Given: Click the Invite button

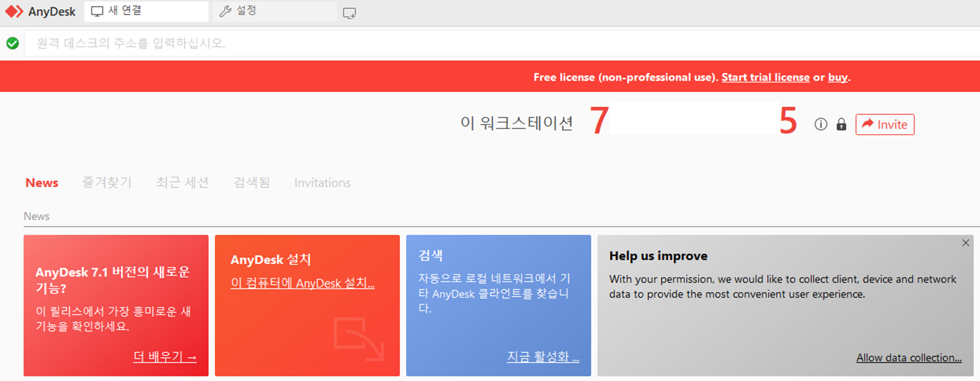Looking at the screenshot, I should (885, 124).
